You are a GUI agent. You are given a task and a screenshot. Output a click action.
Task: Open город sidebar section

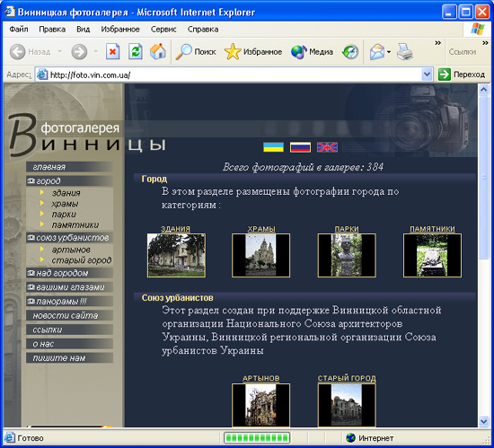[x=69, y=181]
